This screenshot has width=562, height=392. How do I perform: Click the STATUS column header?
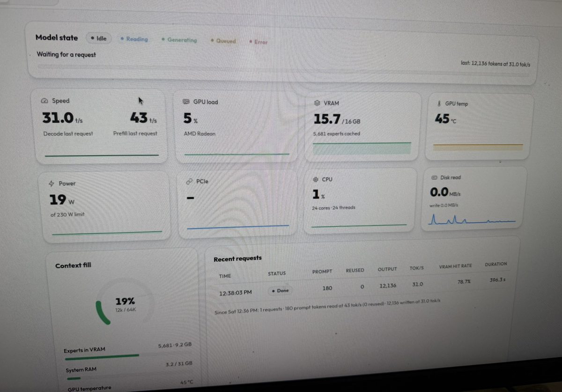coord(277,274)
